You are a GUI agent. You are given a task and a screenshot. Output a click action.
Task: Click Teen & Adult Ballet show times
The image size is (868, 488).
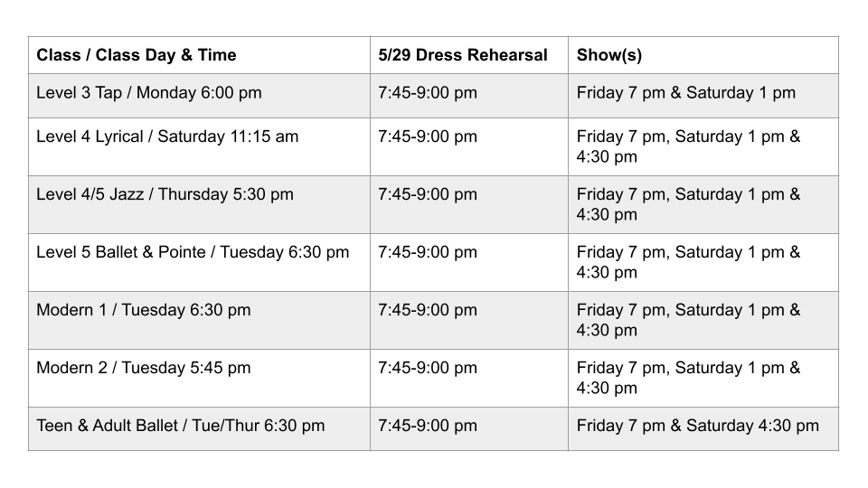click(703, 428)
